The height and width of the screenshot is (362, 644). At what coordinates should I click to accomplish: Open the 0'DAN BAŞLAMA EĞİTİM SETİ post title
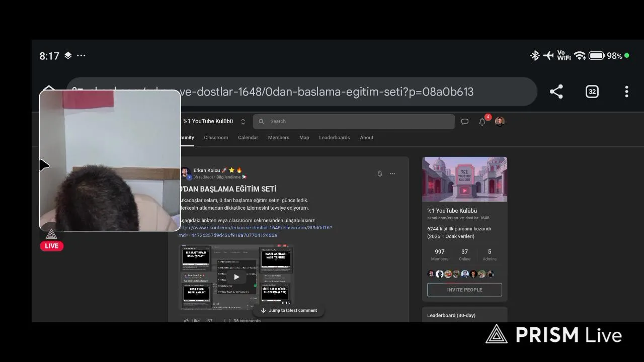tap(228, 189)
